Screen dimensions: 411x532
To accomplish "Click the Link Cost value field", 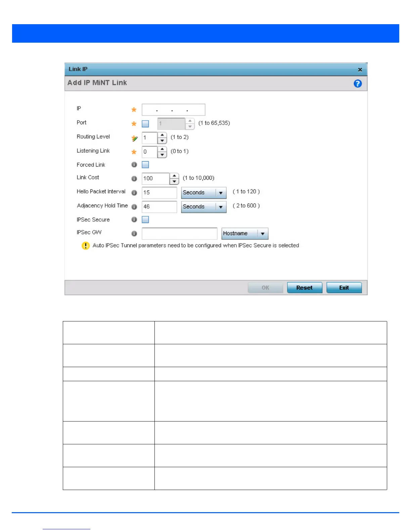I will coord(156,179).
